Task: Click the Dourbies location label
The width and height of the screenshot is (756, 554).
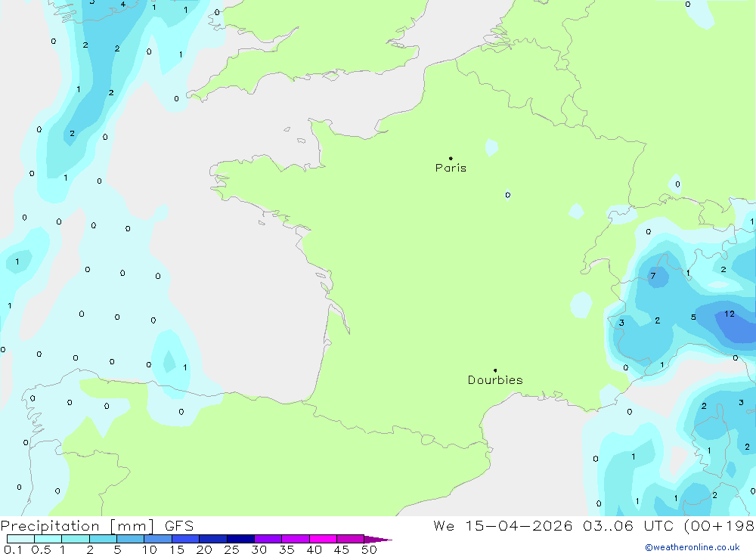Action: coord(495,380)
